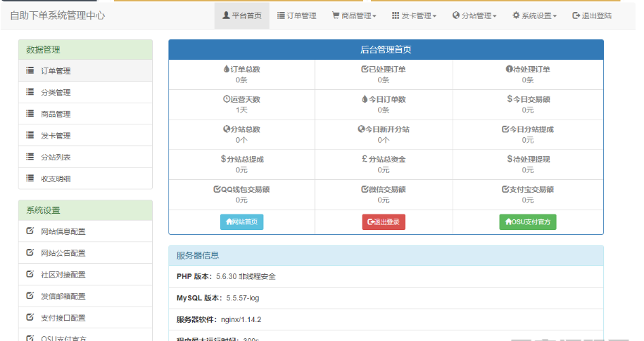The image size is (644, 341).
Task: Click the user icon beside 平台首页
Action: click(x=226, y=15)
